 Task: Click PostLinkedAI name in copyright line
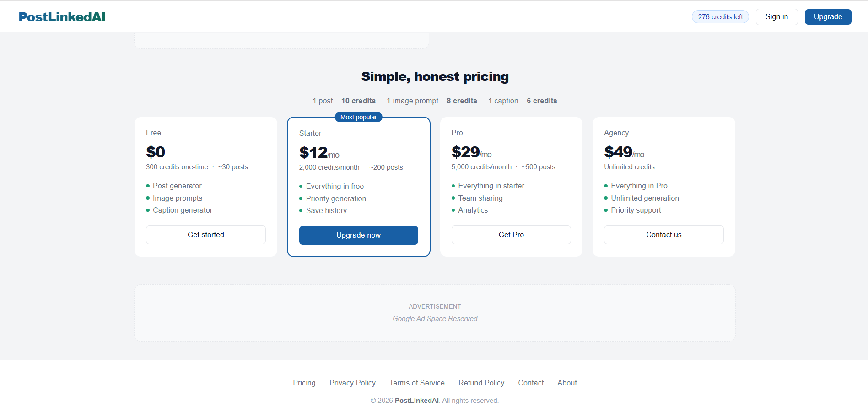[x=416, y=401]
